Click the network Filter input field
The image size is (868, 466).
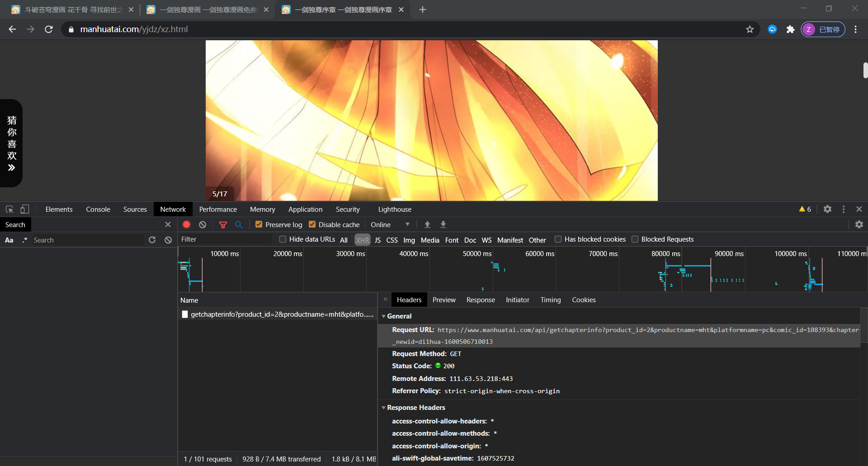pos(226,239)
